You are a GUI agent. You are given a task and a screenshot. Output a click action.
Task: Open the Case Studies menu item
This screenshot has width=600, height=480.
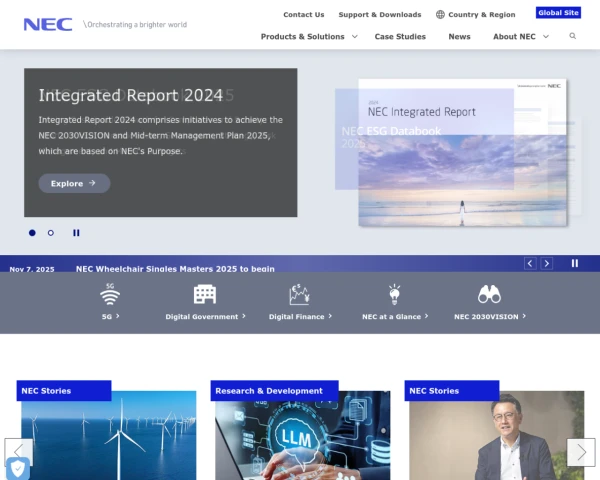pyautogui.click(x=400, y=36)
